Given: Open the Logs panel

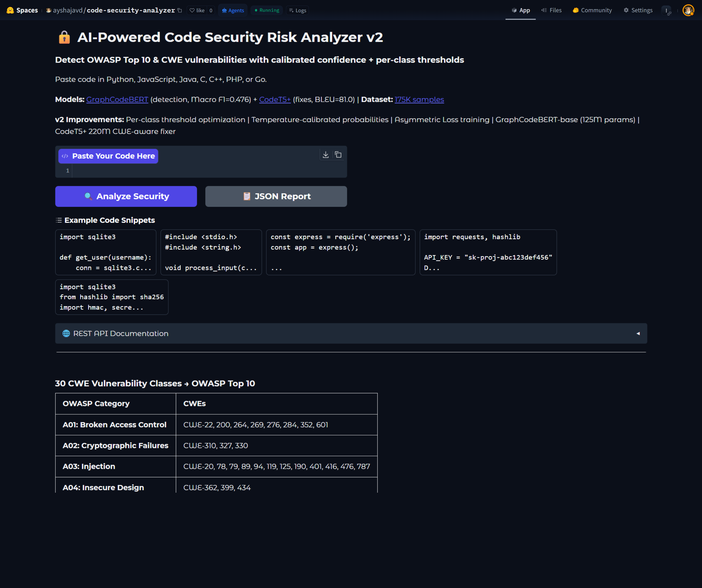Looking at the screenshot, I should pyautogui.click(x=298, y=10).
